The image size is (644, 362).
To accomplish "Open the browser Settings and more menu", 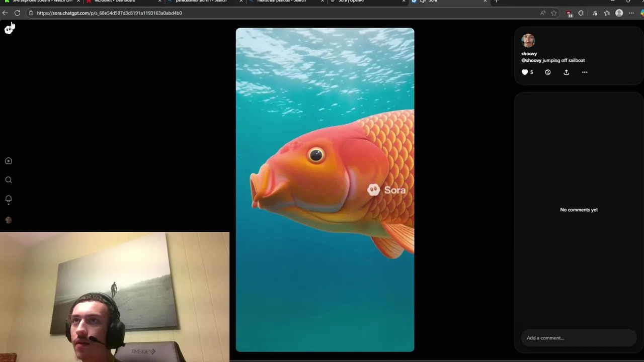I will point(631,13).
